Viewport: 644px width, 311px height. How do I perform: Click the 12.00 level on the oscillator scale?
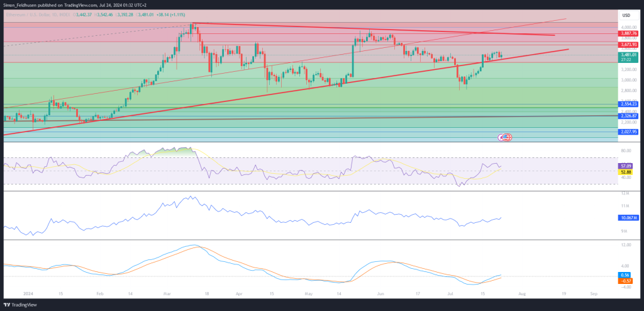click(x=626, y=245)
